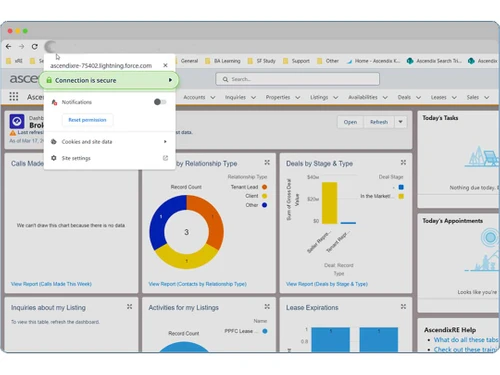Image resolution: width=500 pixels, height=375 pixels.
Task: Open View Report Contacts by Relationship Type
Action: [198, 284]
